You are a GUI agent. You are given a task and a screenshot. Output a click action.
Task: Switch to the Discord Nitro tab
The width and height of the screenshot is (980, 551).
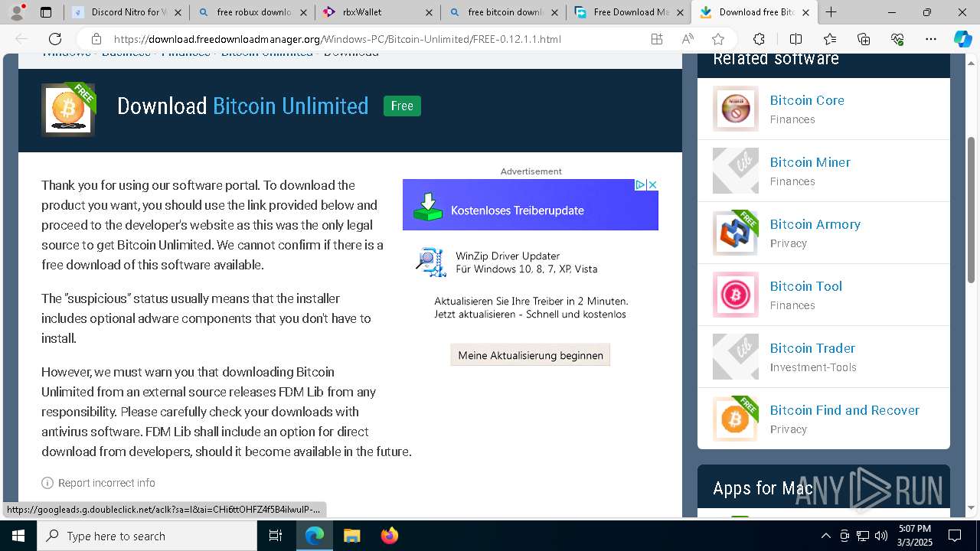[x=127, y=12]
